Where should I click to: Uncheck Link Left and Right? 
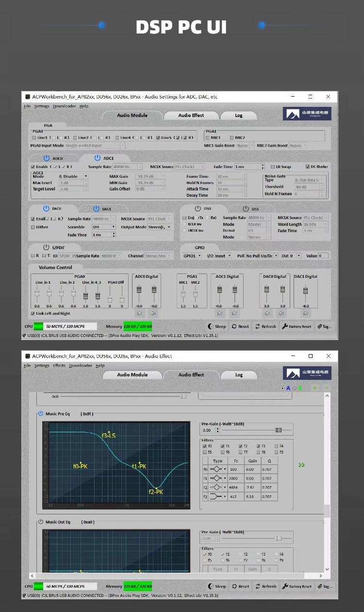(33, 314)
